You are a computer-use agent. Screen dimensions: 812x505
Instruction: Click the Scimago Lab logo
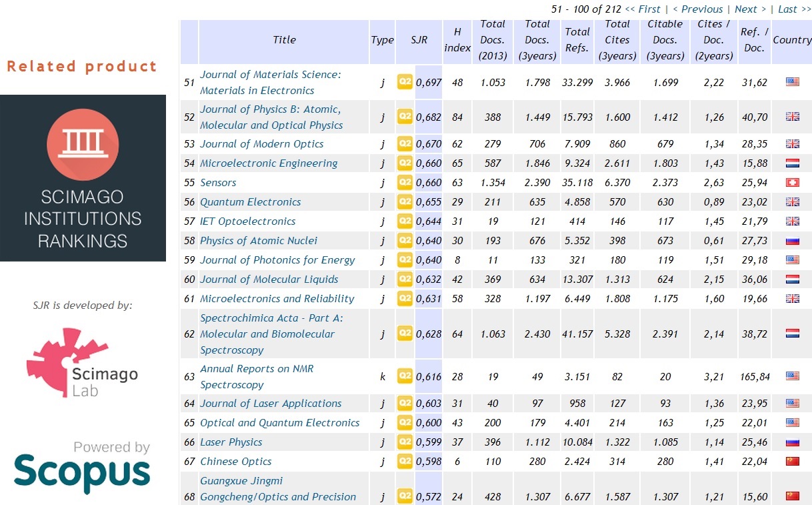pos(82,362)
